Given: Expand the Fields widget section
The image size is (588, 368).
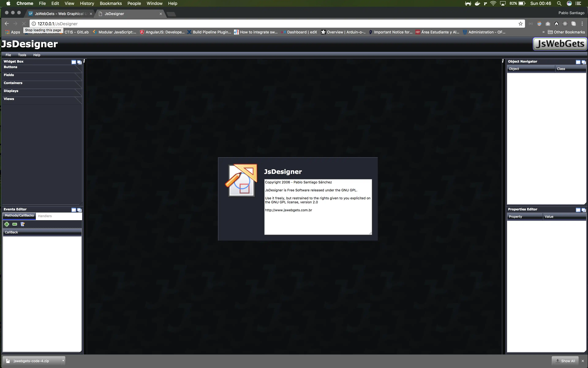Looking at the screenshot, I should 42,77.
